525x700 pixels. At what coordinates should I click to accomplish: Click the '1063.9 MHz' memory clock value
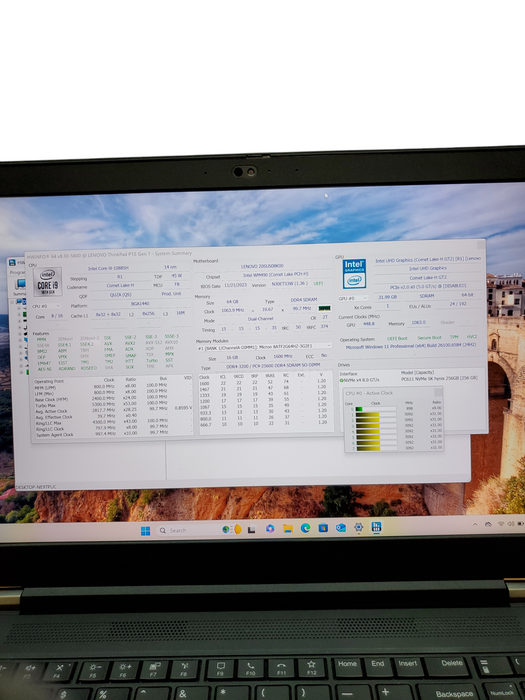click(233, 310)
